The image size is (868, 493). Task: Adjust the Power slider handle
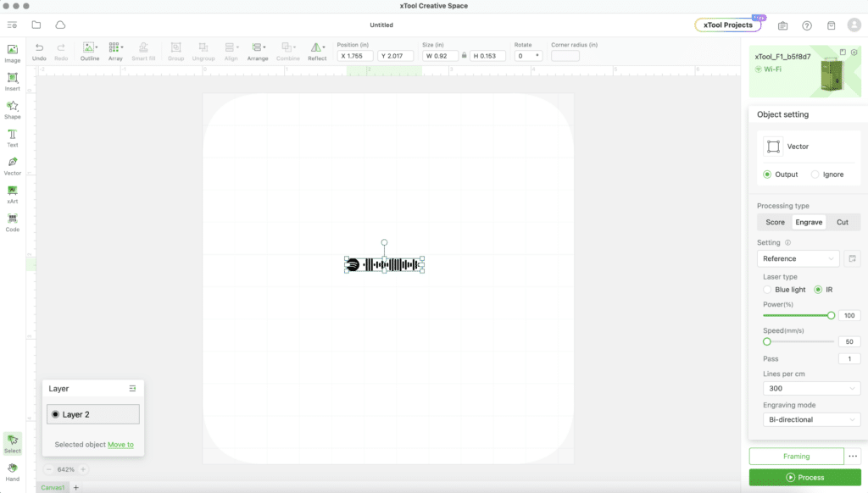831,315
